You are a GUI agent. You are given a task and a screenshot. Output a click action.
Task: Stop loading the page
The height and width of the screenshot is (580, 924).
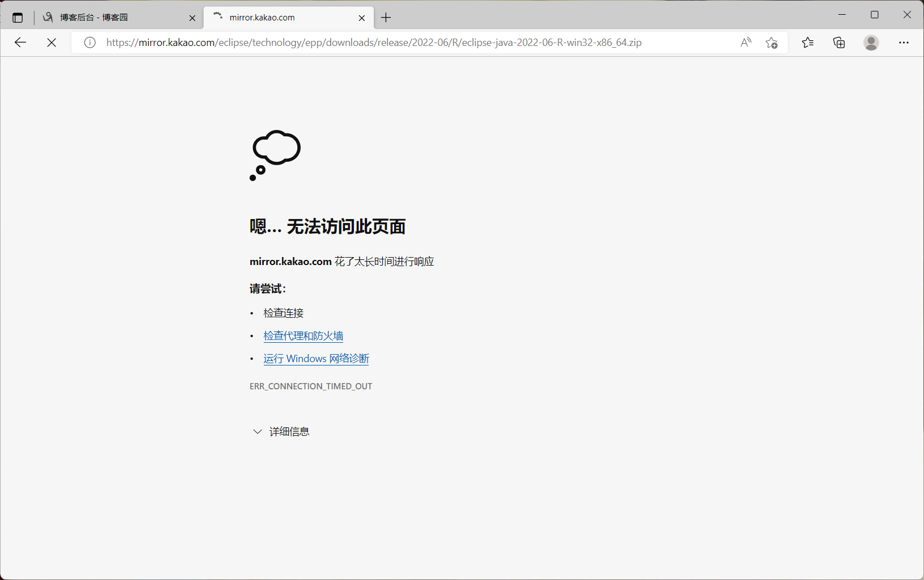(52, 43)
